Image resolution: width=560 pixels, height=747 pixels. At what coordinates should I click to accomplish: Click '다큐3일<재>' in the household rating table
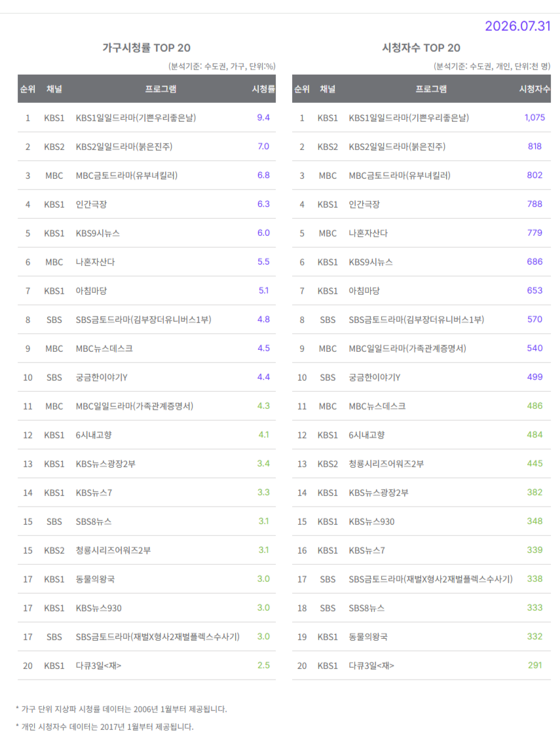pos(98,666)
